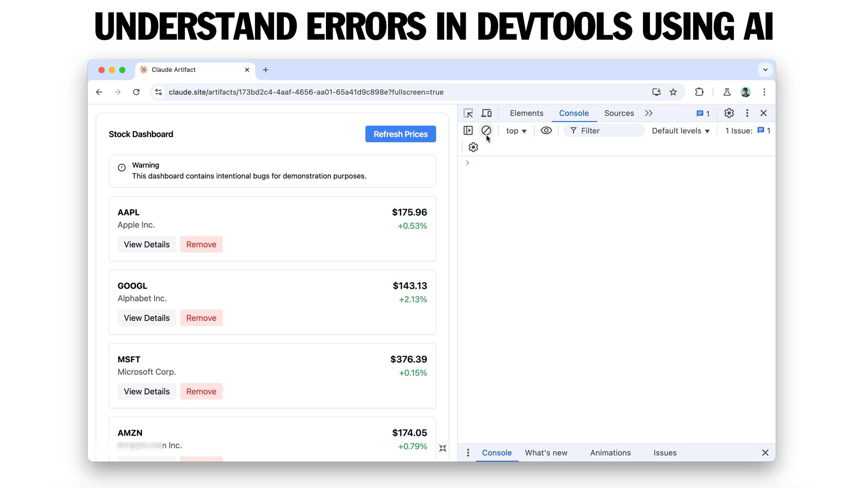Image resolution: width=868 pixels, height=488 pixels.
Task: Click the Refresh Prices button
Action: [401, 134]
